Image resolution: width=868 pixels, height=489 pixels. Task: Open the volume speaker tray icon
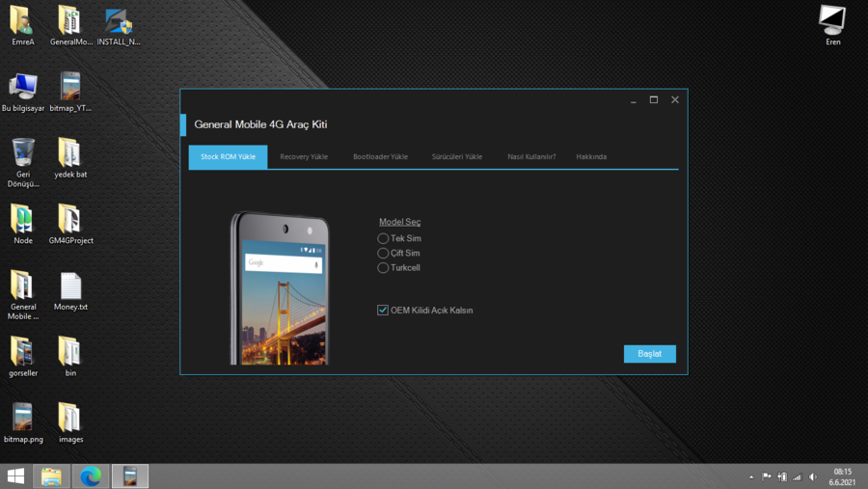(x=813, y=476)
